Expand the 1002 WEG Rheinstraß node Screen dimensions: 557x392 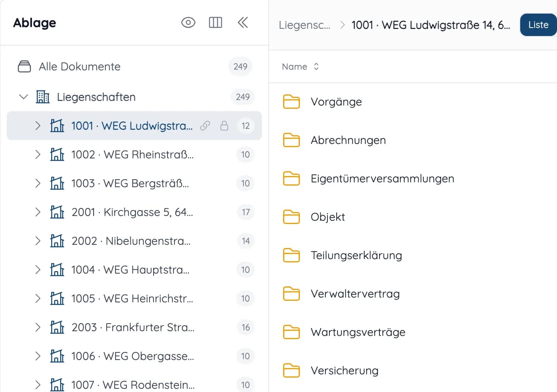coord(38,154)
